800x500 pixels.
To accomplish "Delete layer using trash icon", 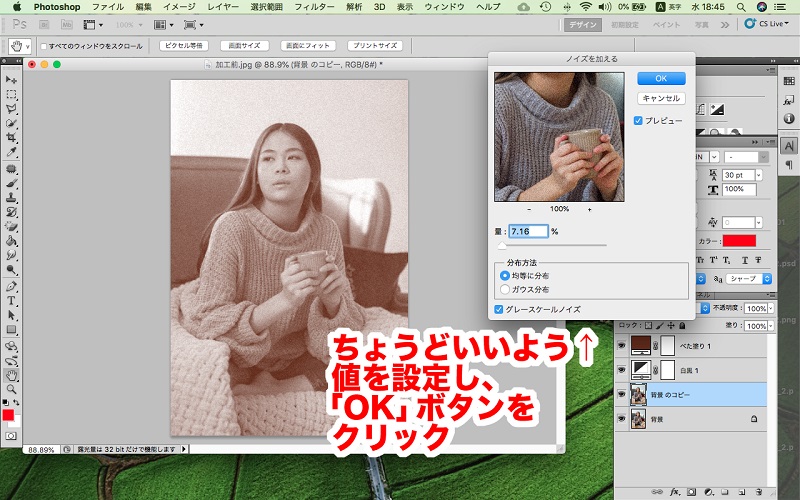I will click(x=759, y=492).
